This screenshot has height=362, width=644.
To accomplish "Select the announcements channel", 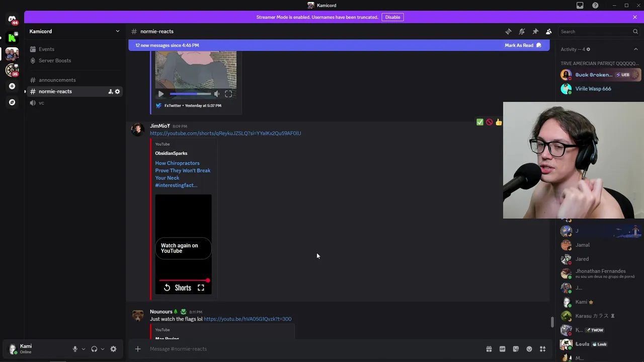I will tap(74, 80).
